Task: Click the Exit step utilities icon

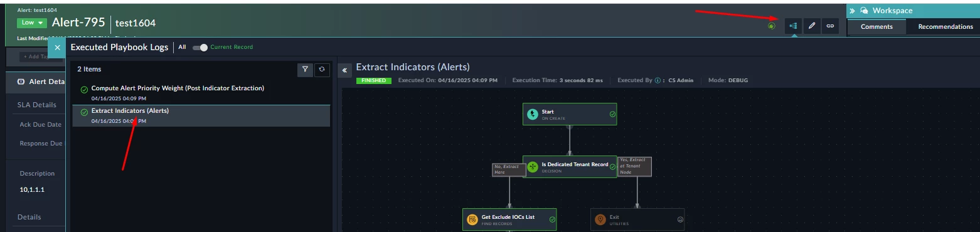Action: (x=600, y=219)
